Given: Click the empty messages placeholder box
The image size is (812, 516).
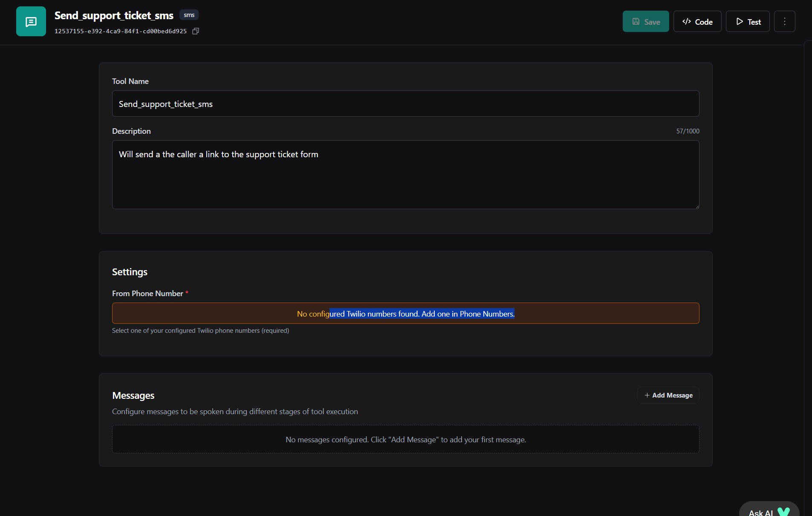Looking at the screenshot, I should (x=405, y=439).
